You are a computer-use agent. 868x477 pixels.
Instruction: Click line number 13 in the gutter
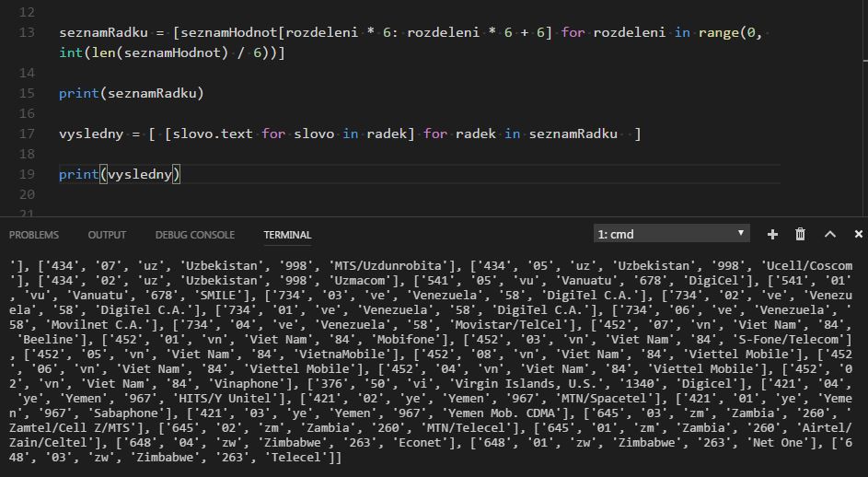27,32
